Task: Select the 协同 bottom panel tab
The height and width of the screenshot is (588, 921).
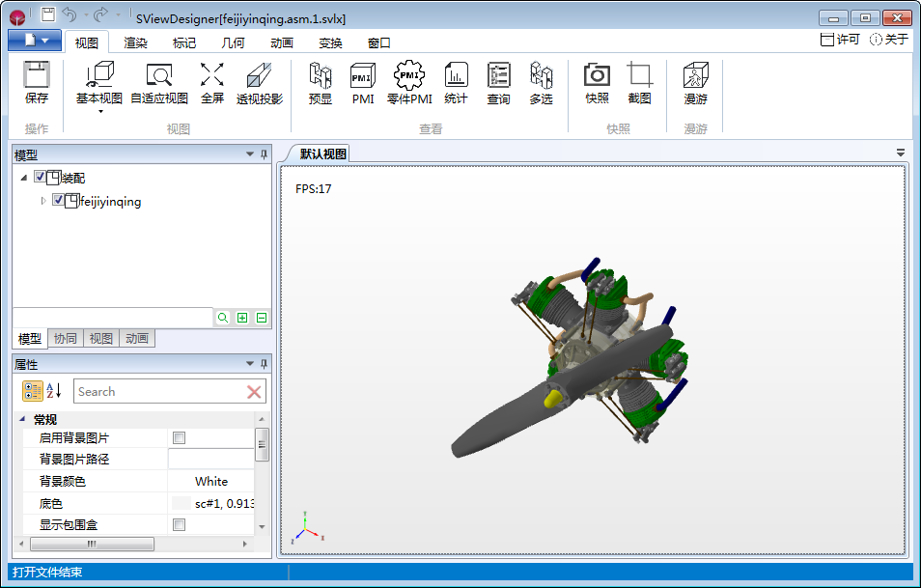Action: coord(66,338)
